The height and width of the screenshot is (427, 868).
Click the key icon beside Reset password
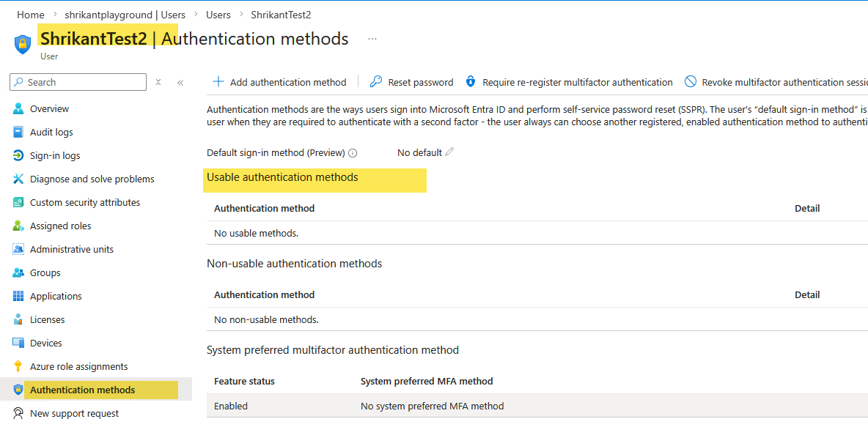pyautogui.click(x=376, y=82)
